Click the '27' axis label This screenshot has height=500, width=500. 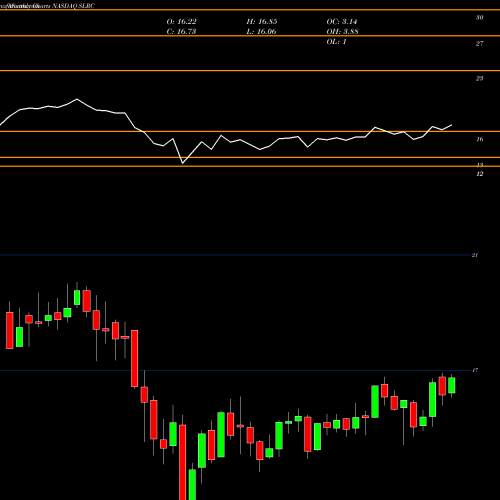coord(479,44)
